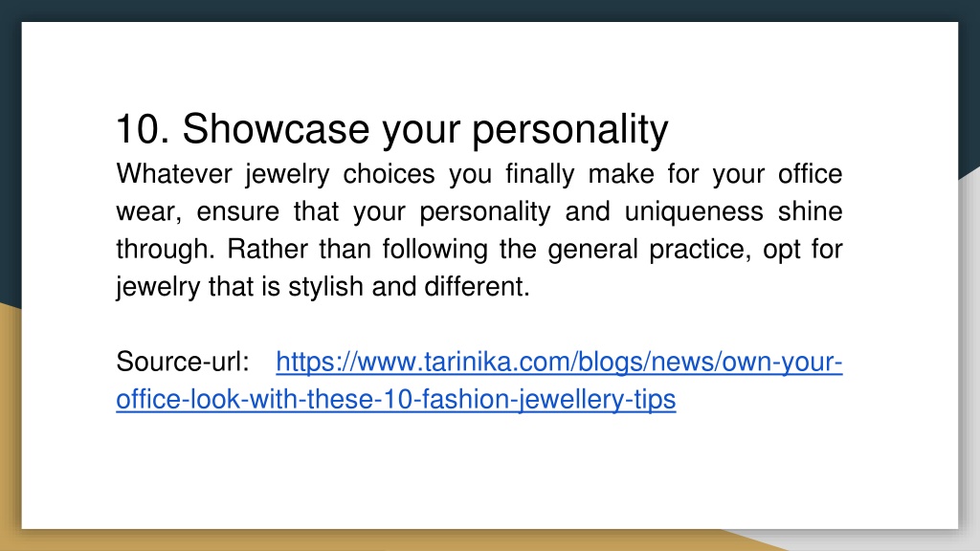Click the empty white slide area below the link
This screenshot has height=551, width=980.
[490, 474]
